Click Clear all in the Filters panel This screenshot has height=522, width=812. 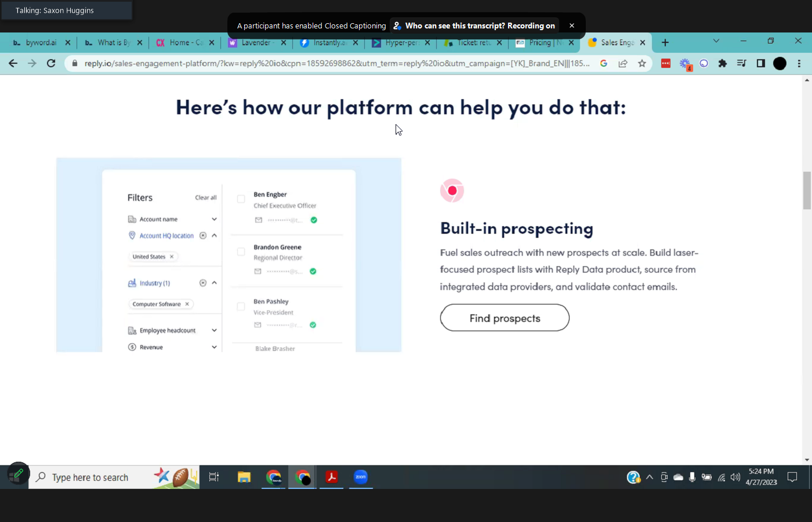(205, 198)
